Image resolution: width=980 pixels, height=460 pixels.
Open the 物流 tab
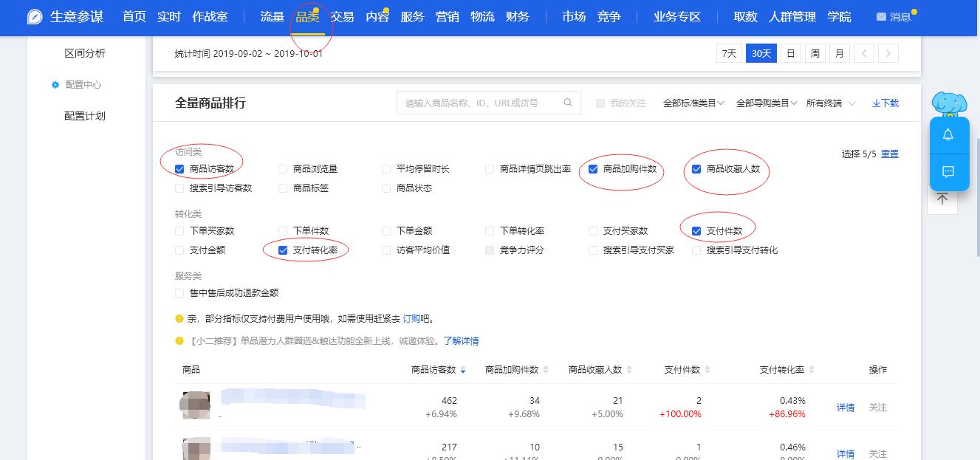click(x=482, y=17)
